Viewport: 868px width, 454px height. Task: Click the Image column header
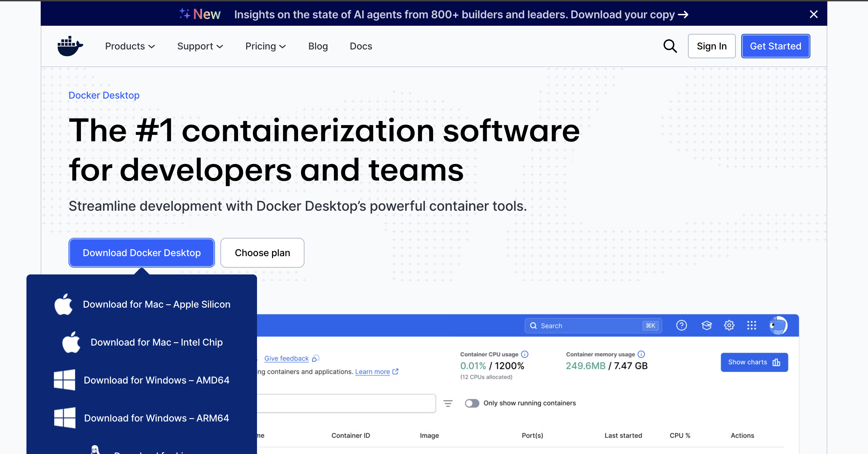click(x=429, y=435)
